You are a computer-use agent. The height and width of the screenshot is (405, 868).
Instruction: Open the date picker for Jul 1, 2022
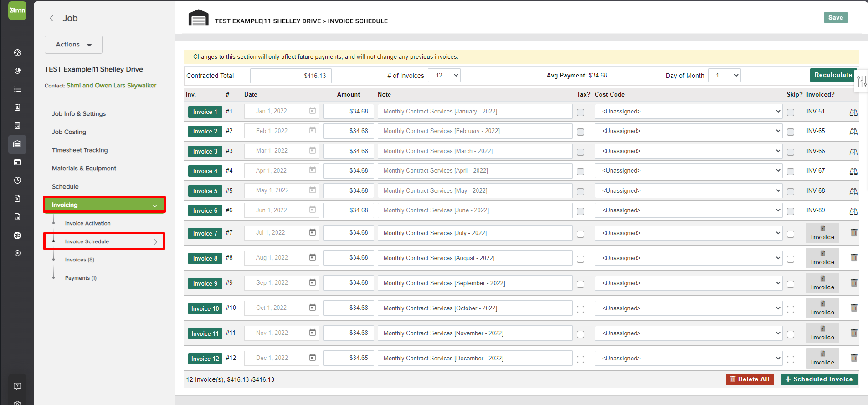[x=313, y=232]
